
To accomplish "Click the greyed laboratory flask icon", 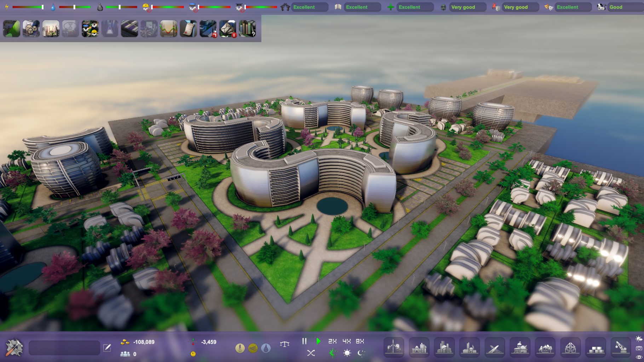I will [110, 29].
